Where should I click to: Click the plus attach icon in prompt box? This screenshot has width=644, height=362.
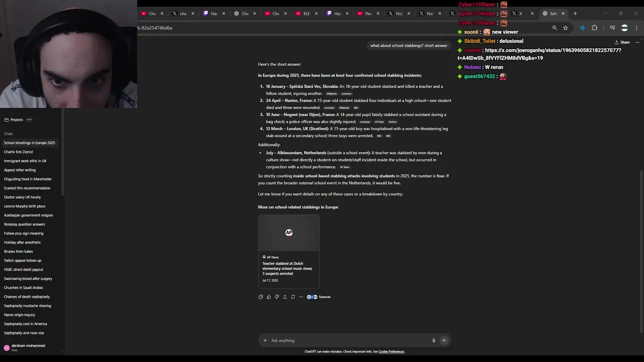click(265, 340)
